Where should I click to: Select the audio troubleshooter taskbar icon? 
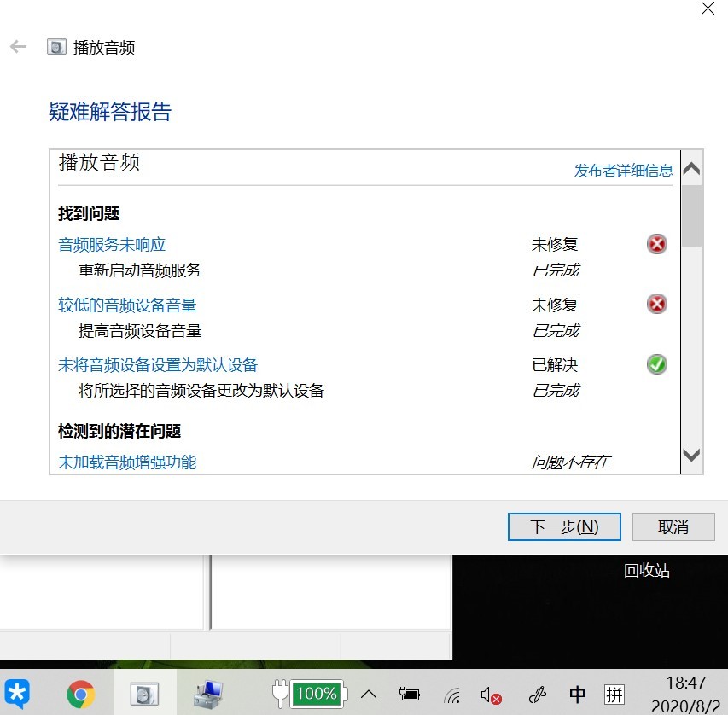(x=145, y=695)
